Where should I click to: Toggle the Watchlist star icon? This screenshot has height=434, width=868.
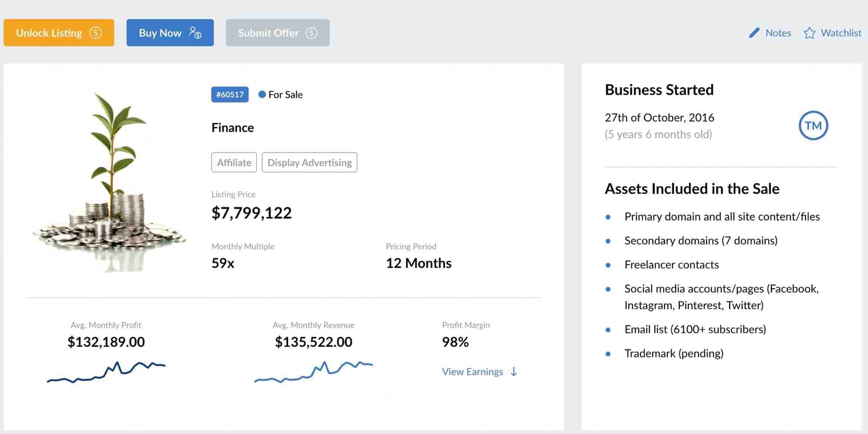(x=809, y=33)
